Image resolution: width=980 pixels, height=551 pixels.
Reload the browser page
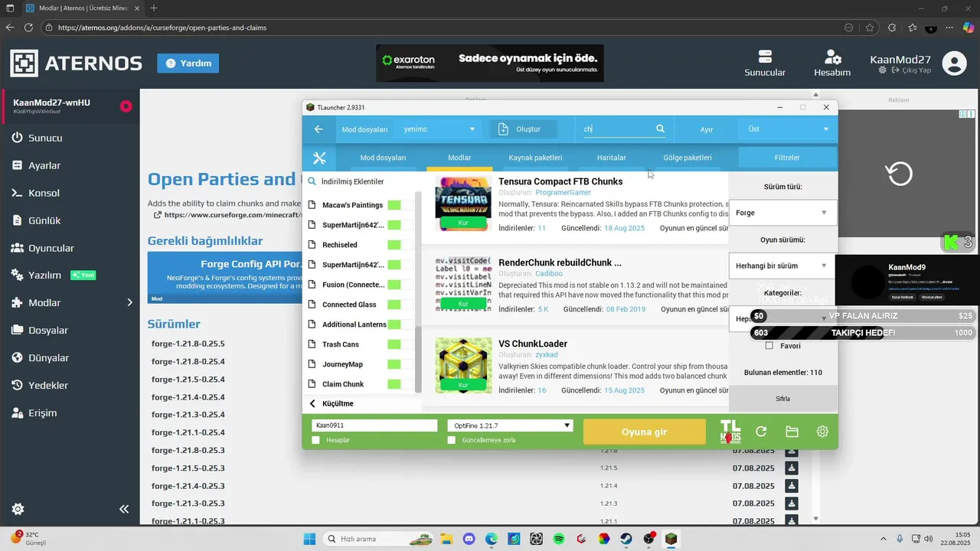(x=28, y=28)
